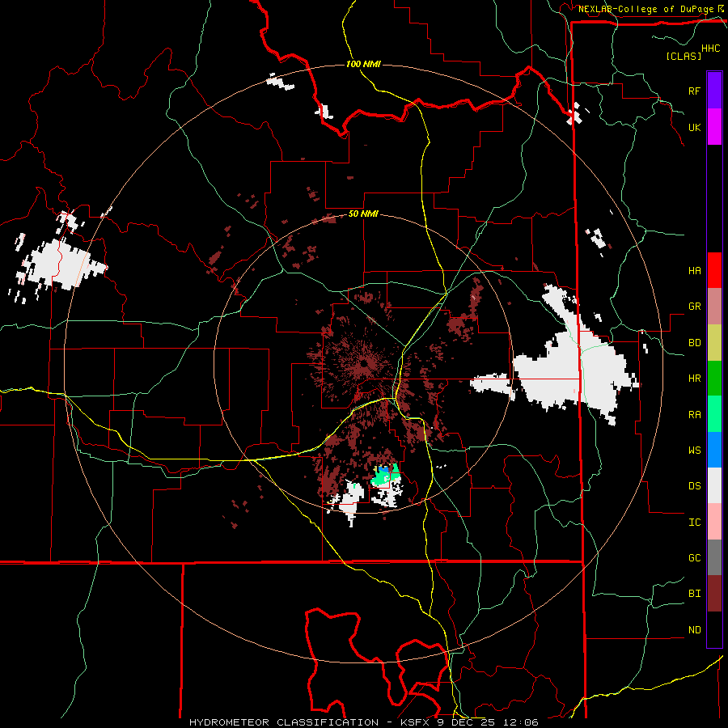Select the BI brown legend swatch
This screenshot has width=728, height=728.
[714, 594]
